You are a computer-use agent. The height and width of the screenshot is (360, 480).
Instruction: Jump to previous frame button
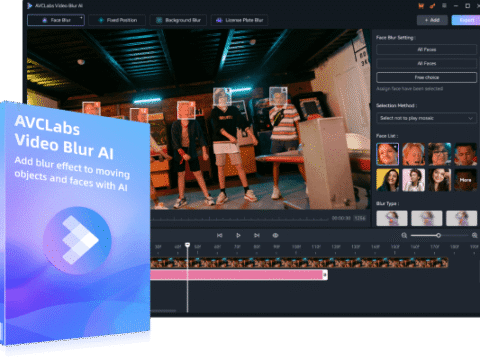(x=219, y=235)
